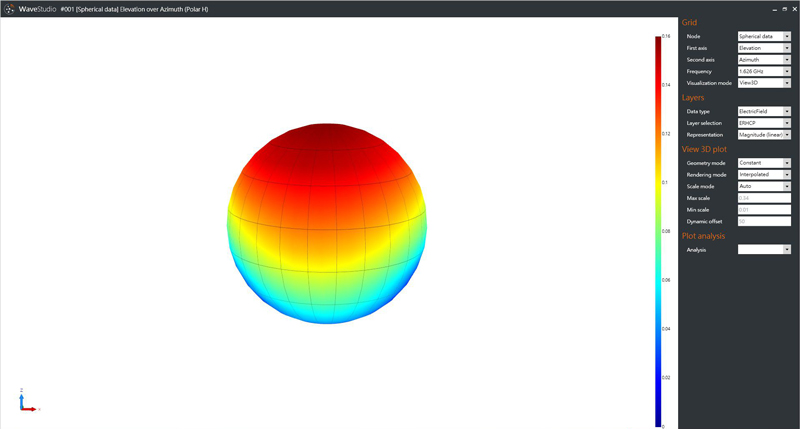Open the Visualization mode View3D dropdown

pos(764,83)
